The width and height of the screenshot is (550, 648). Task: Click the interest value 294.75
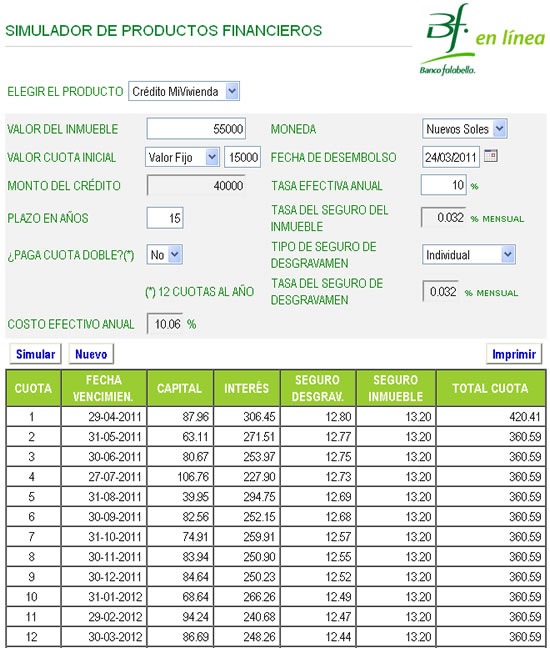[x=247, y=496]
